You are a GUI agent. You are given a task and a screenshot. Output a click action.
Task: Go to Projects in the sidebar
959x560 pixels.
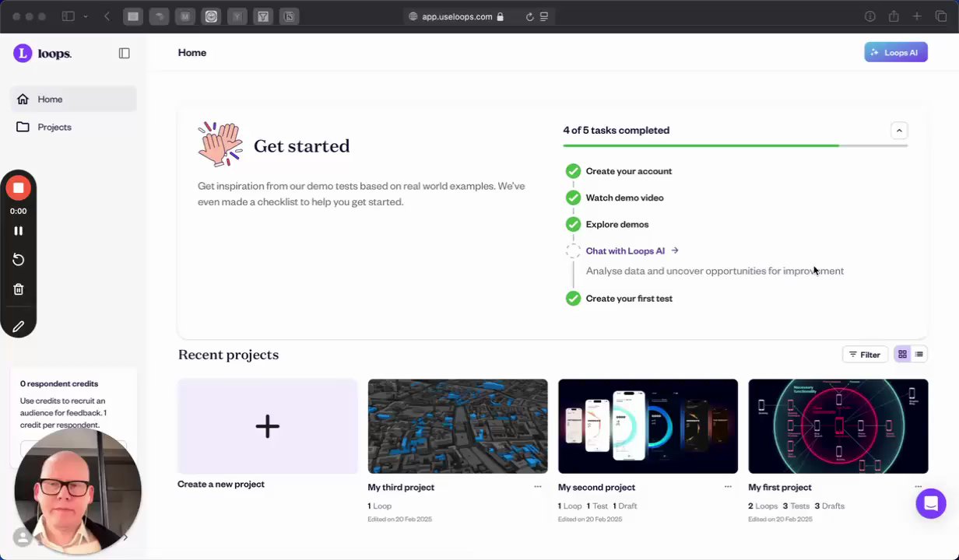pyautogui.click(x=54, y=127)
